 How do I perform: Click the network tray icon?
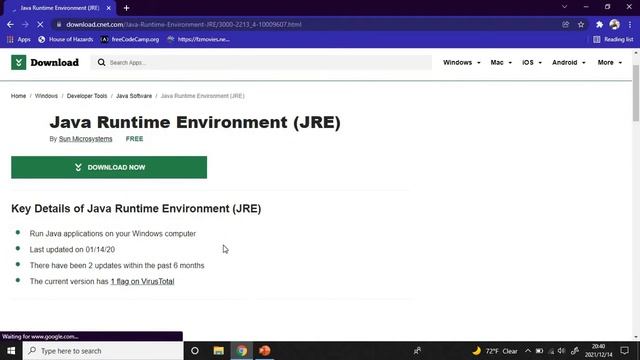[551, 351]
